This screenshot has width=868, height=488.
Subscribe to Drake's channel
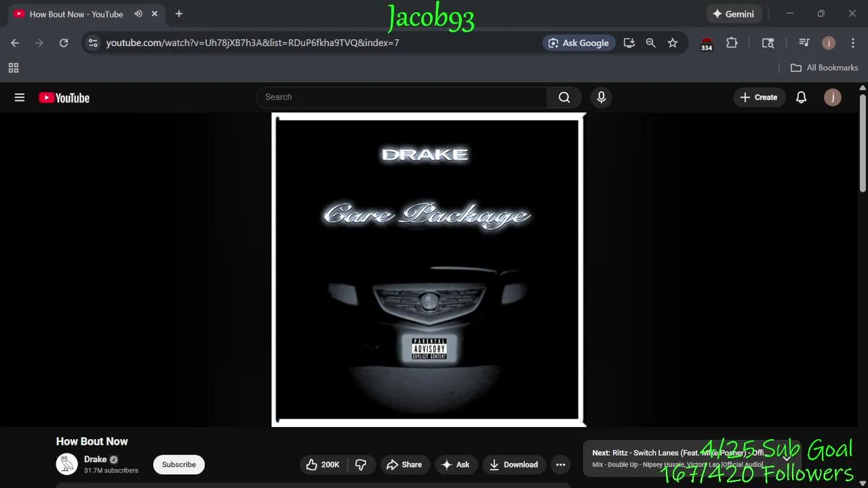[x=179, y=464]
